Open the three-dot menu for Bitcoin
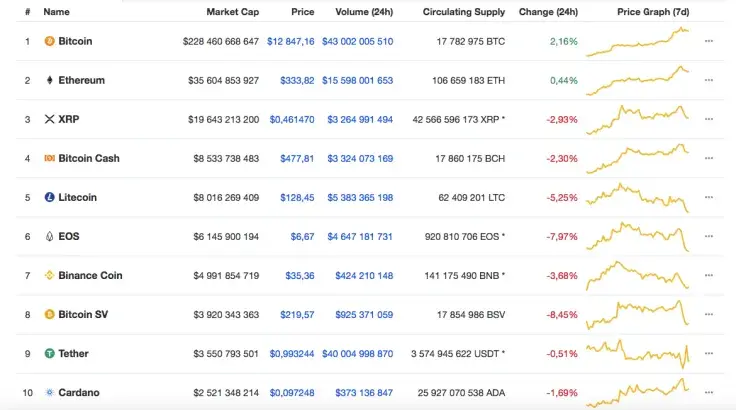The image size is (736, 410). coord(709,41)
